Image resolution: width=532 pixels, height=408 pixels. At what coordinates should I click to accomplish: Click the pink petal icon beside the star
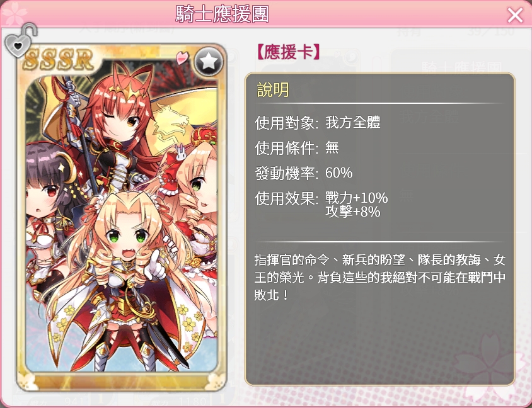tap(182, 57)
